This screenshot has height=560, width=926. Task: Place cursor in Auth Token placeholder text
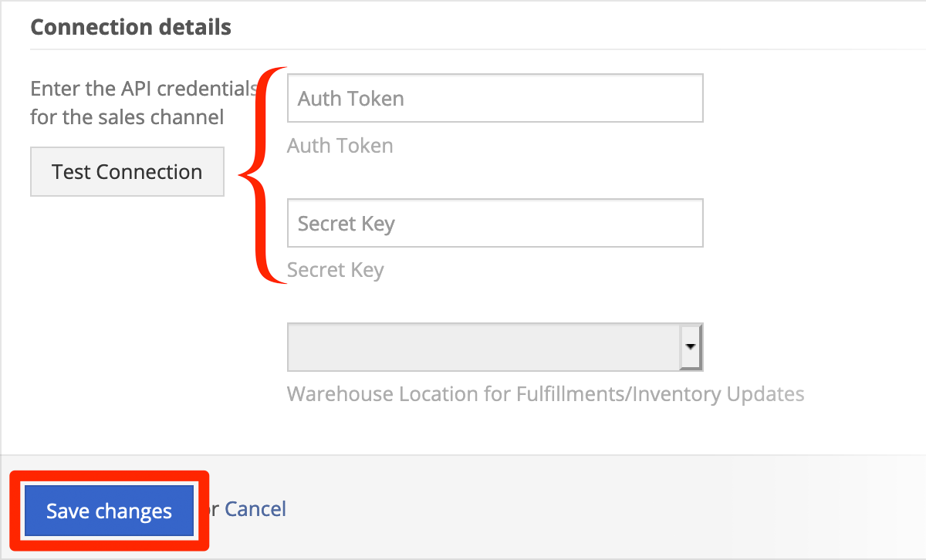351,99
